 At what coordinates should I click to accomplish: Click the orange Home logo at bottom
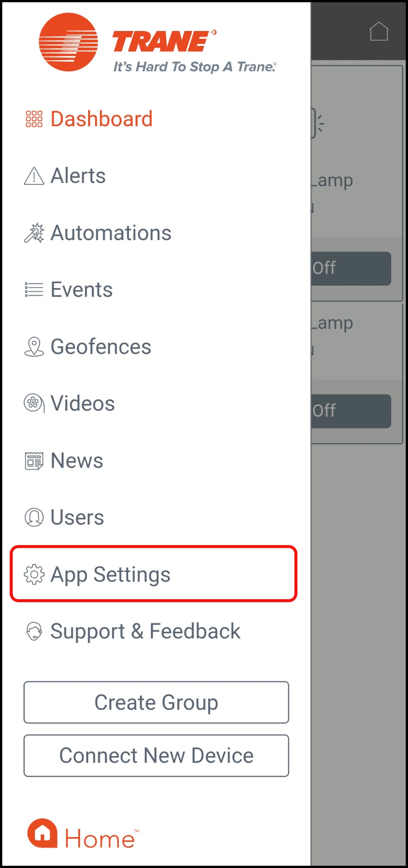coord(82,835)
